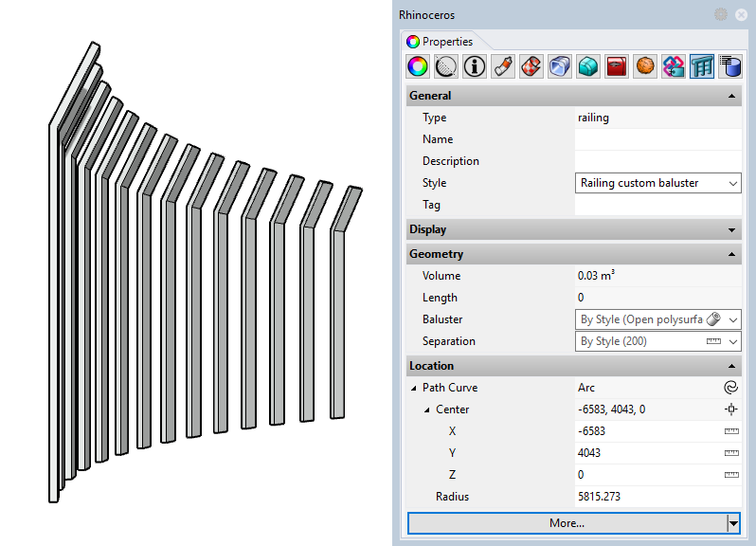Collapse the Geometry section

[731, 254]
